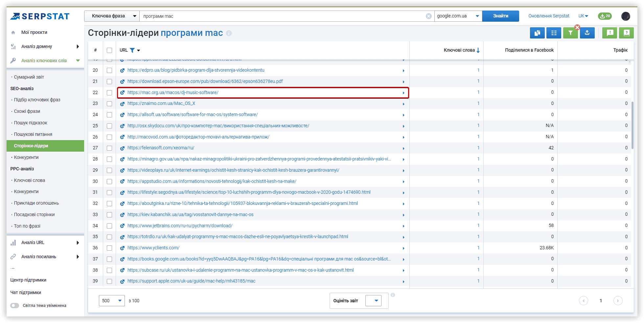Open the google.com.ua database dropdown
The width and height of the screenshot is (644, 323).
[458, 16]
